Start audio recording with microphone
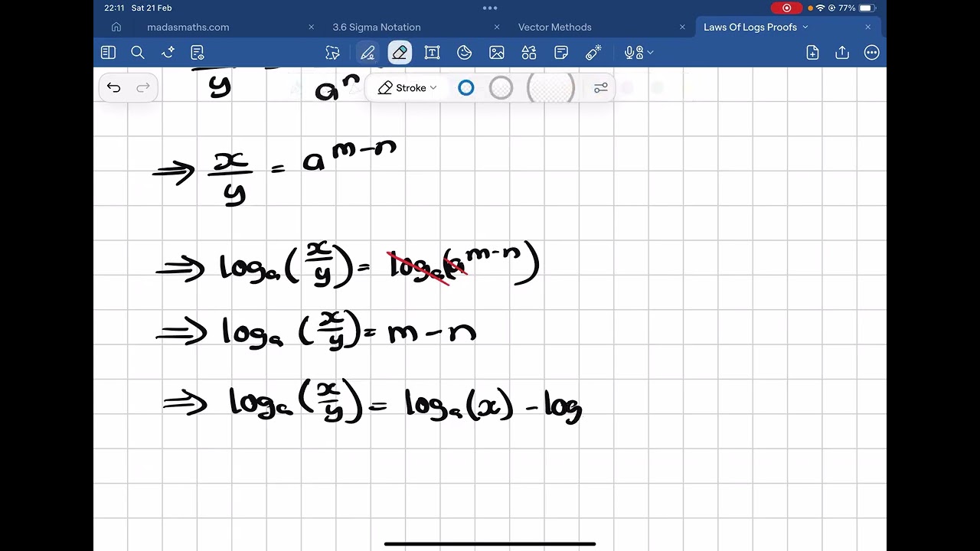The image size is (980, 551). (633, 53)
